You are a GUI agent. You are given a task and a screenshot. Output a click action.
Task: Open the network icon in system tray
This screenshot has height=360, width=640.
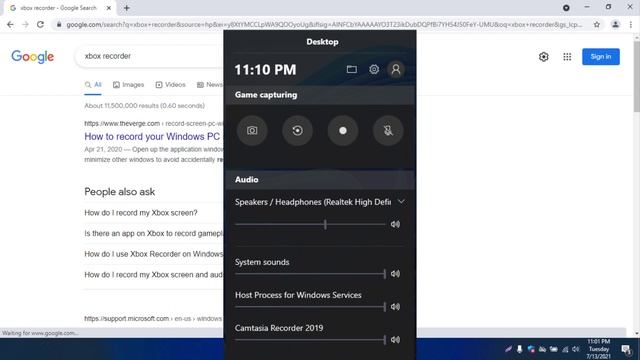(565, 349)
